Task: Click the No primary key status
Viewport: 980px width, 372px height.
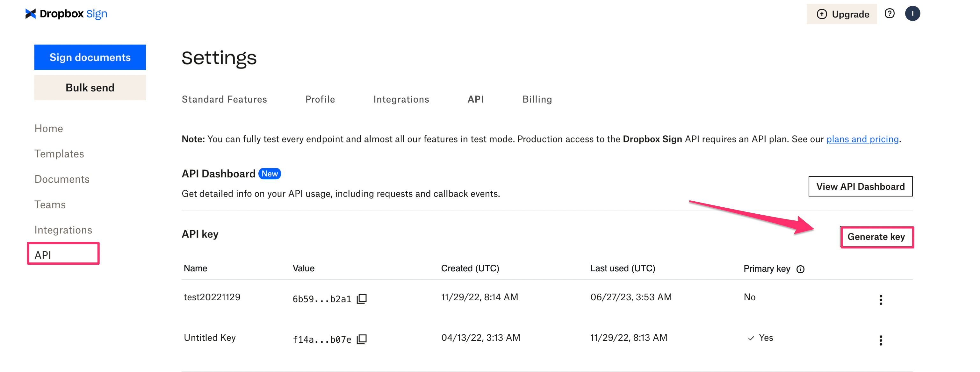Action: tap(749, 297)
